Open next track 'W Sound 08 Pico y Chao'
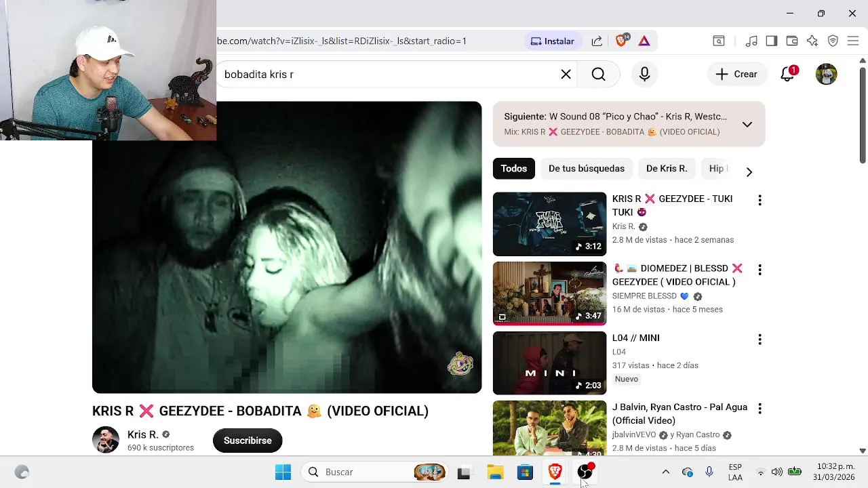Image resolution: width=868 pixels, height=488 pixels. click(x=615, y=117)
